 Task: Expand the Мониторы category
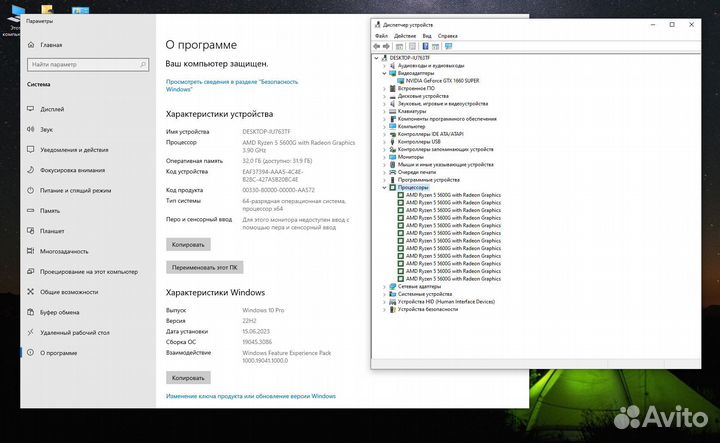[x=384, y=157]
